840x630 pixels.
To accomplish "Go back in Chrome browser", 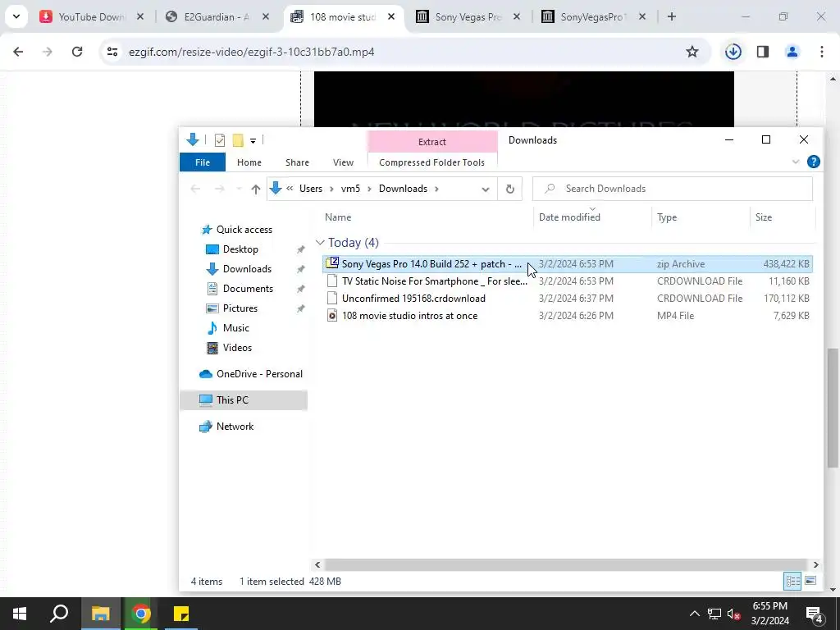I will (18, 52).
